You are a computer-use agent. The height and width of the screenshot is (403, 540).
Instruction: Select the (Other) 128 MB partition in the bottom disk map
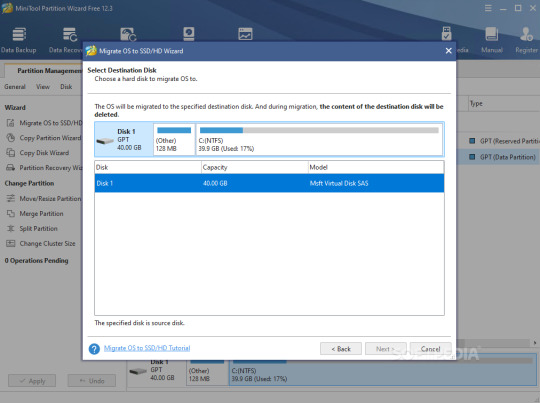click(207, 372)
